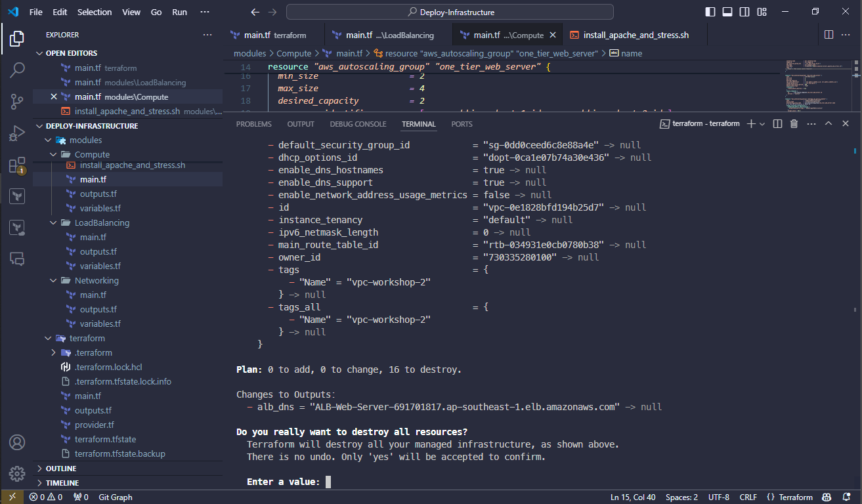Image resolution: width=862 pixels, height=504 pixels.
Task: Toggle the primary side bar layout icon
Action: [x=710, y=12]
